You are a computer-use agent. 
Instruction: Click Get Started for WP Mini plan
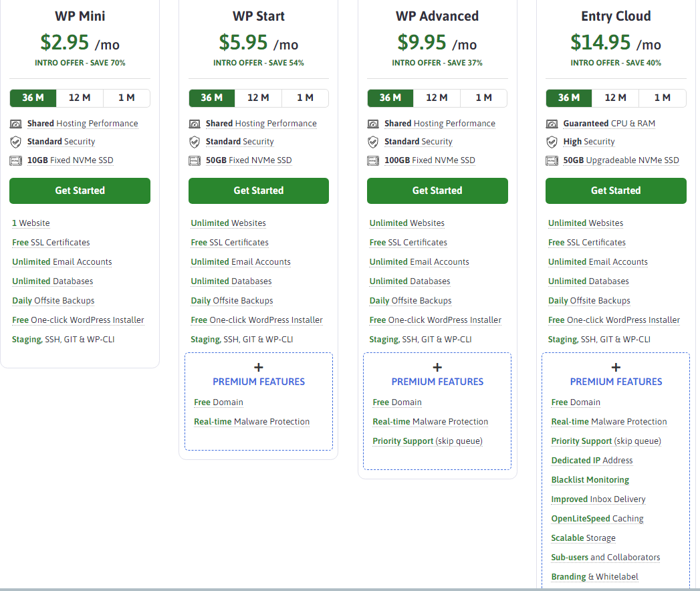pyautogui.click(x=80, y=191)
